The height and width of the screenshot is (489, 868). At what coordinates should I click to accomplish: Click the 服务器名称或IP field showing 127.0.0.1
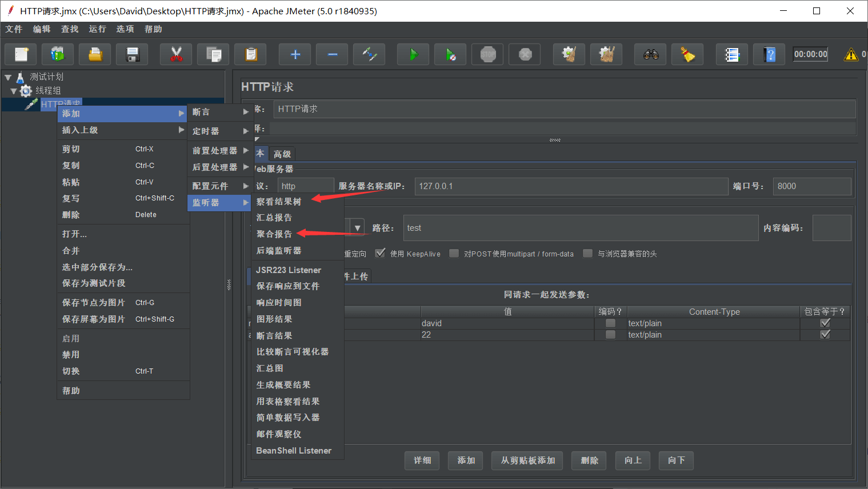[x=571, y=186]
